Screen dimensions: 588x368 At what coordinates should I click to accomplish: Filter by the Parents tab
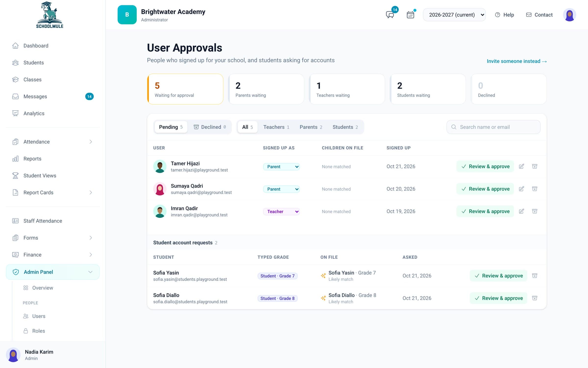click(x=311, y=127)
